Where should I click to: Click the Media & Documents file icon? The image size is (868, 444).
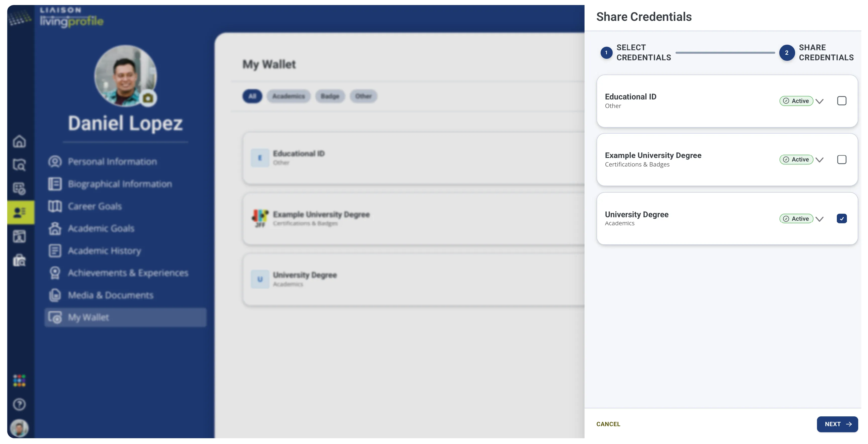[55, 295]
